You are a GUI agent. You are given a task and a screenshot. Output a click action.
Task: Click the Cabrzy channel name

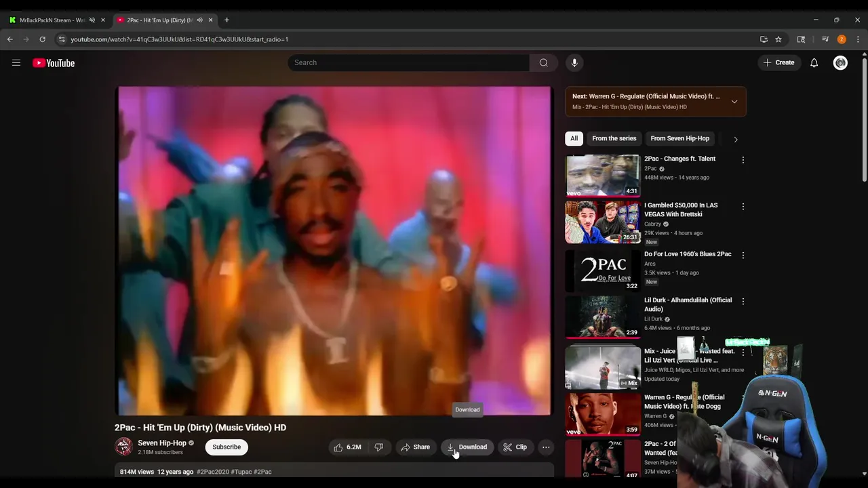coord(652,224)
